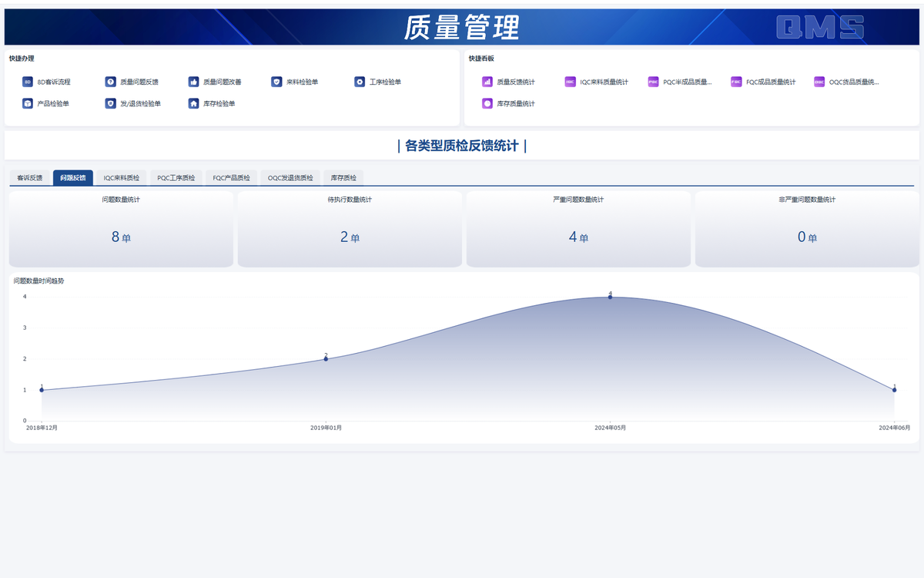Screen dimensions: 924x578
Task: Click the chart data point for 2018年12月
Action: pyautogui.click(x=42, y=390)
